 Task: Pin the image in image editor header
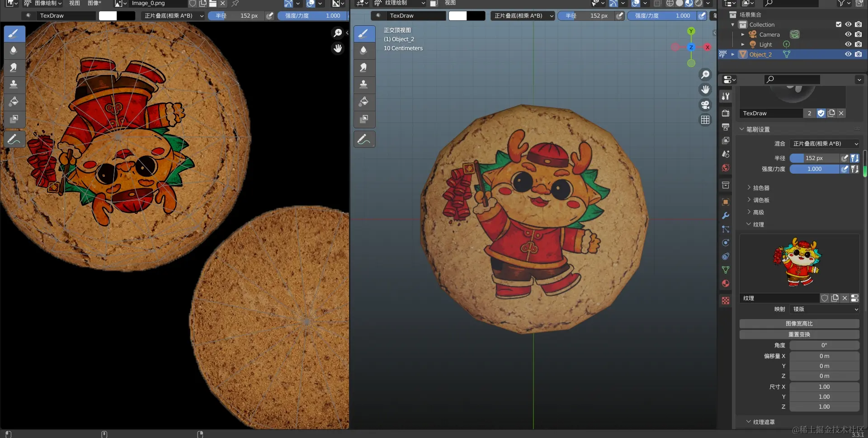[x=235, y=3]
